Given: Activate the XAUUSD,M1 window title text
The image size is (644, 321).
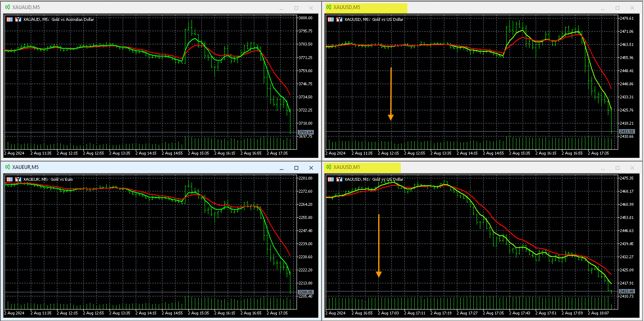Looking at the screenshot, I should click(x=347, y=167).
